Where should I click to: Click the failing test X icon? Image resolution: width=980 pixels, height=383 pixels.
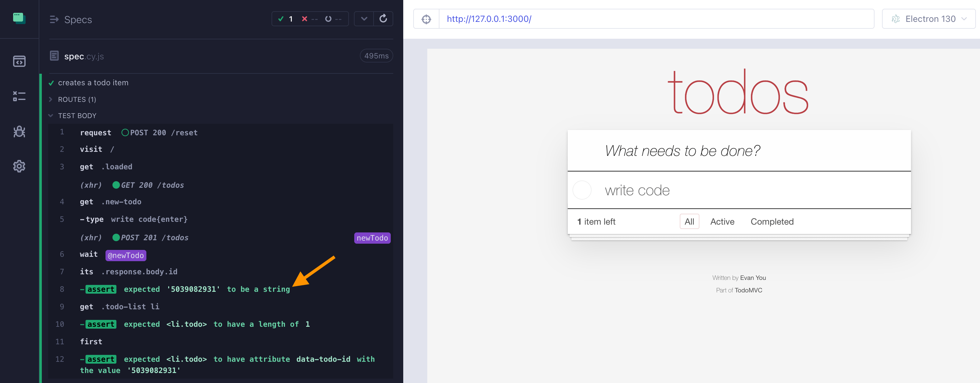306,19
